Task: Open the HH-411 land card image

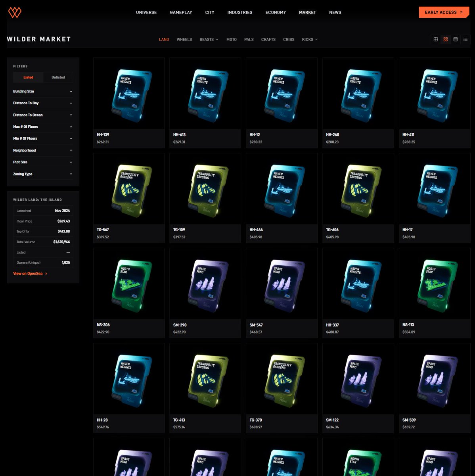Action: (x=435, y=94)
